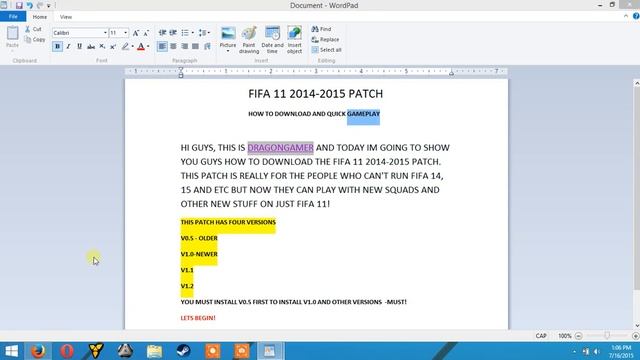
Task: Grow the font size
Action: [x=136, y=33]
